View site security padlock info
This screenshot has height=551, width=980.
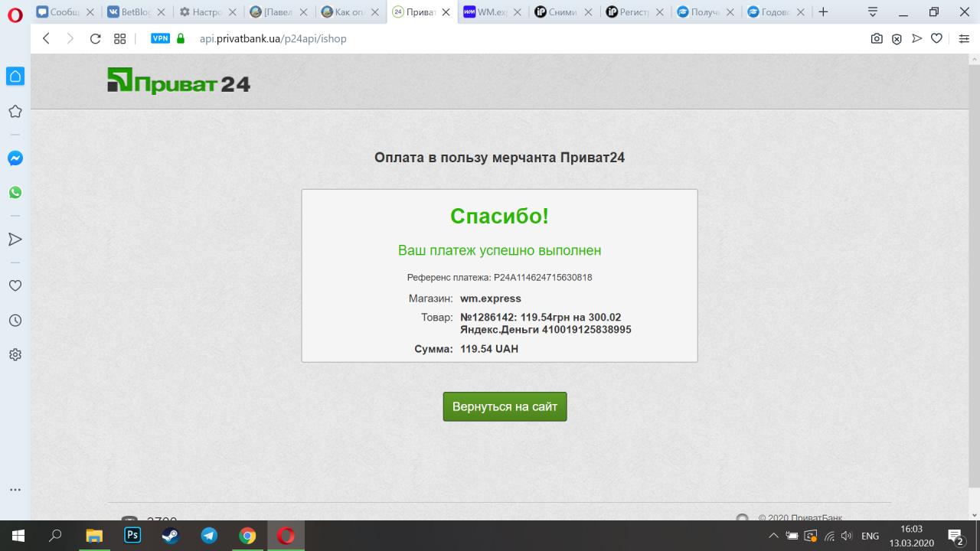pos(181,38)
